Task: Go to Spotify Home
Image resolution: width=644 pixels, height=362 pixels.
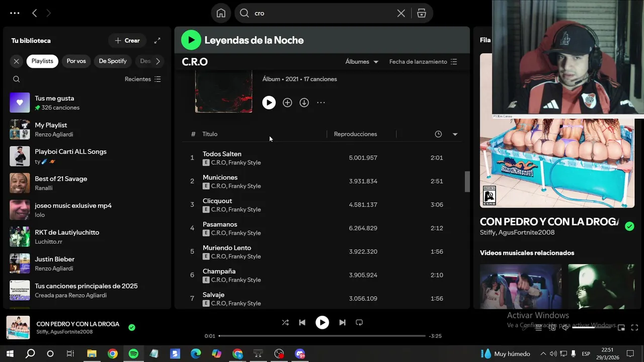Action: pos(221,13)
